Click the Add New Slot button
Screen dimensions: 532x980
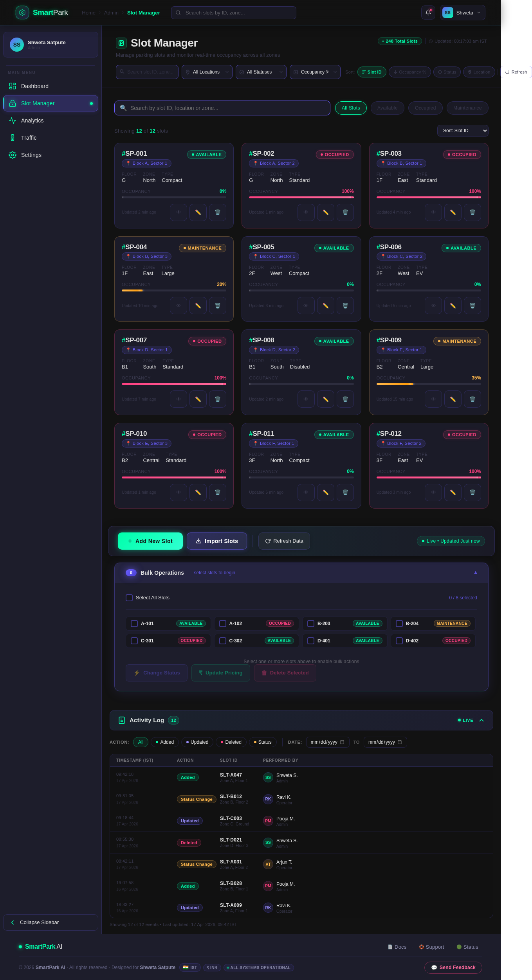150,541
